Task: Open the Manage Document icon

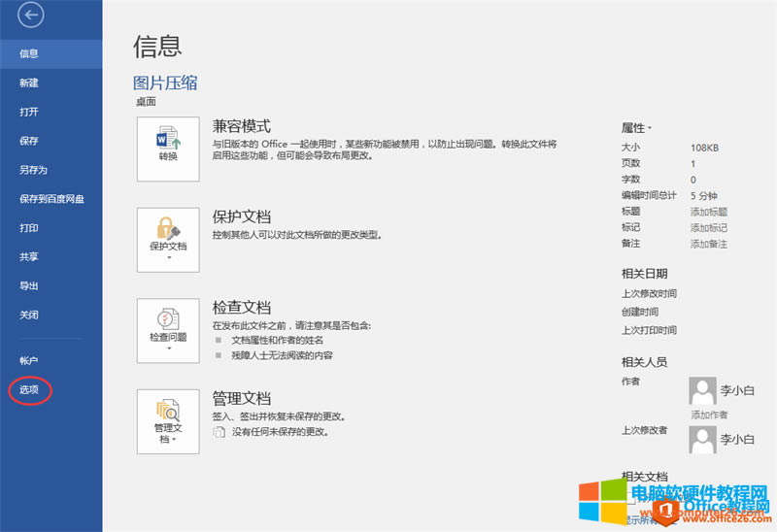Action: coord(168,419)
